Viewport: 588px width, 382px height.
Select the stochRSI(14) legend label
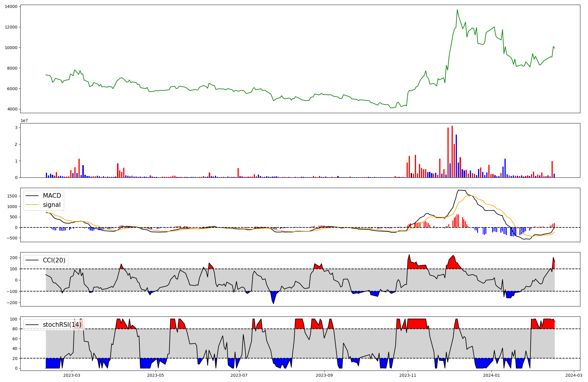pos(62,325)
